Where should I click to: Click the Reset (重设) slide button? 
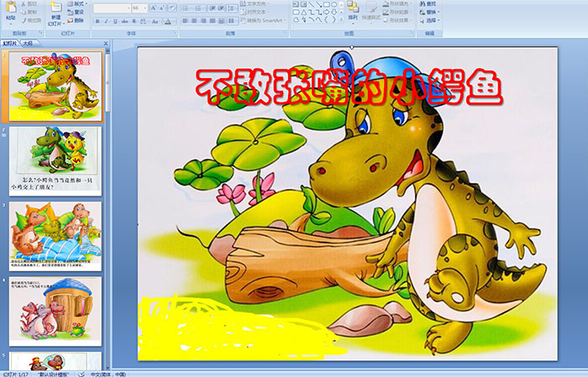coord(76,12)
